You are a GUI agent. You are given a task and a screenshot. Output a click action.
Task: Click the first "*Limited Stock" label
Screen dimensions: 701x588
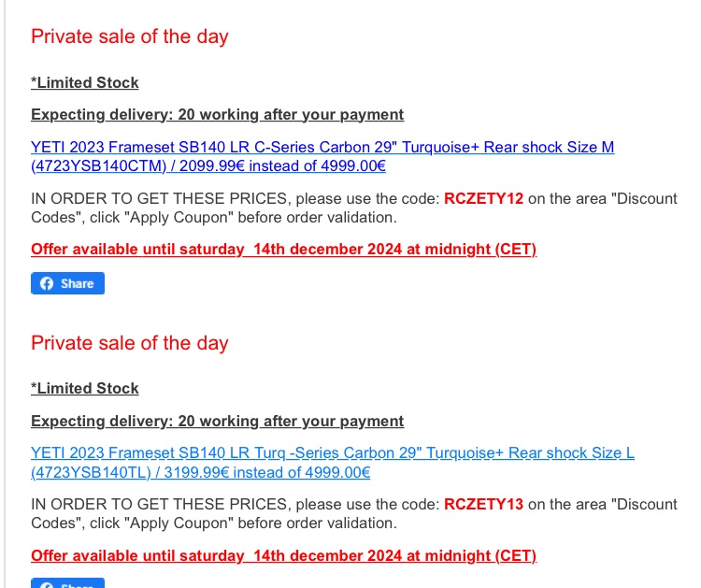click(x=85, y=82)
